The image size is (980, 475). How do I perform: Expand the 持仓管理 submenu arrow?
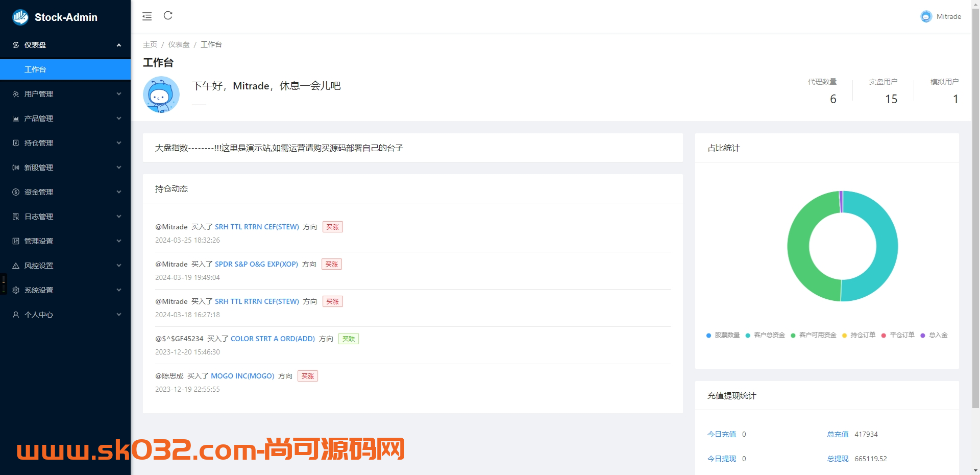point(119,143)
